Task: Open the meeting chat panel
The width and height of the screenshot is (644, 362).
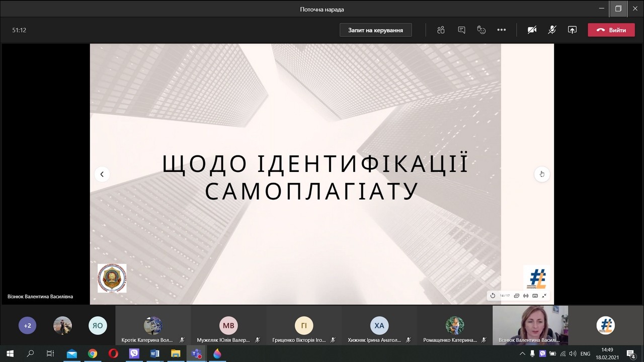Action: click(x=461, y=30)
